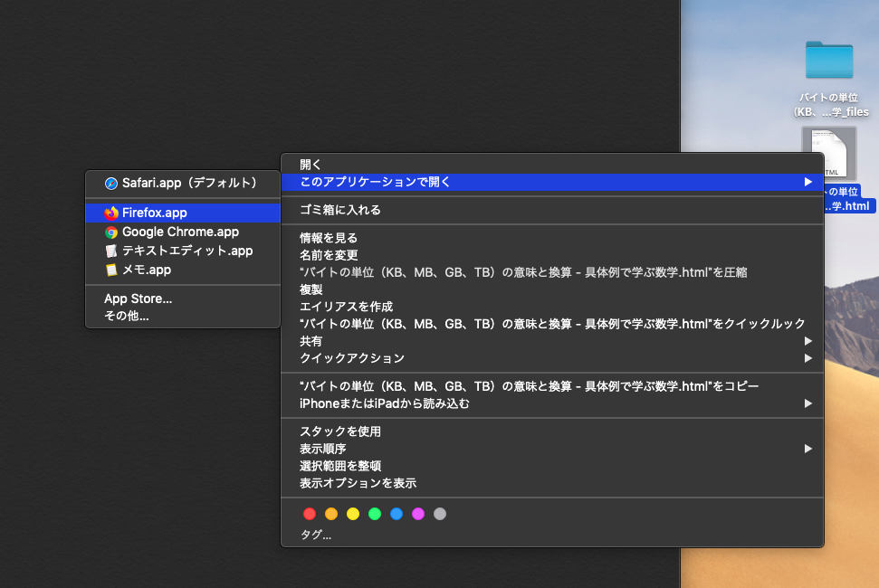Expand the 共有 submenu arrow
879x588 pixels.
pyautogui.click(x=807, y=341)
